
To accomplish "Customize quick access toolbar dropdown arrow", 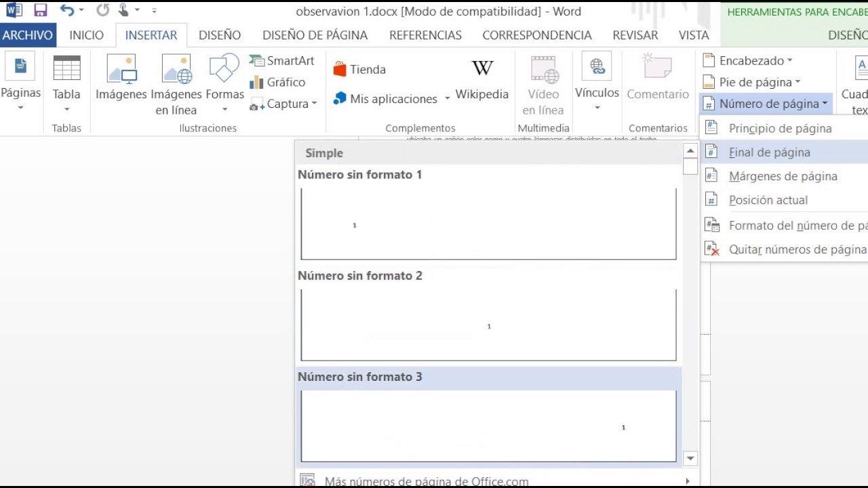I will pyautogui.click(x=155, y=11).
